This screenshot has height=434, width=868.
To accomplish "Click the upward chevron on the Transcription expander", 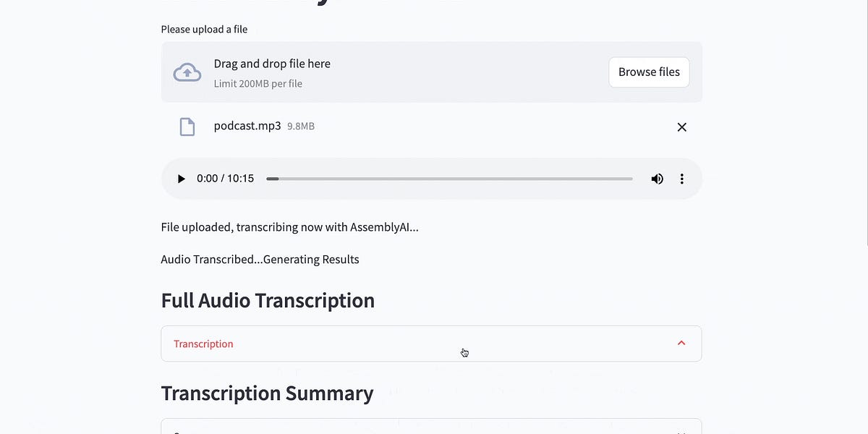I will click(681, 344).
